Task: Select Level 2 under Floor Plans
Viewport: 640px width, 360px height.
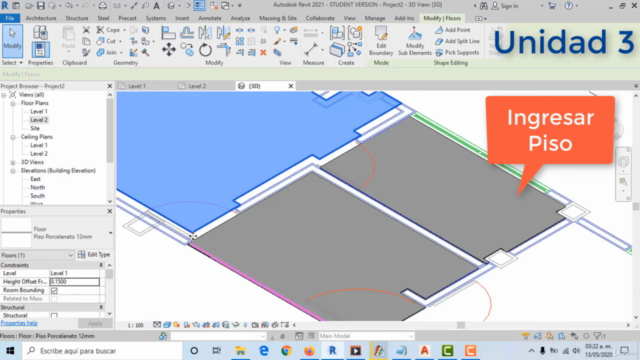Action: pyautogui.click(x=39, y=120)
